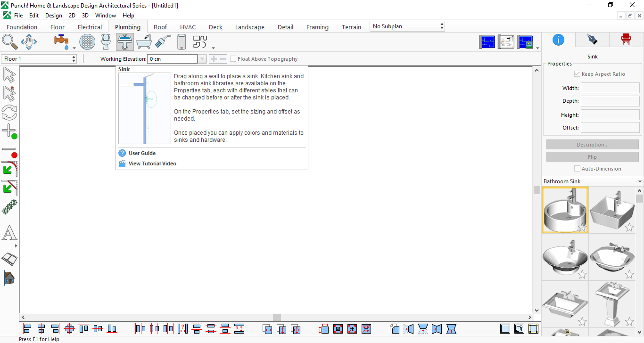Screen dimensions: 644x343
Task: Expand the view mode options arrow
Action: (x=538, y=48)
